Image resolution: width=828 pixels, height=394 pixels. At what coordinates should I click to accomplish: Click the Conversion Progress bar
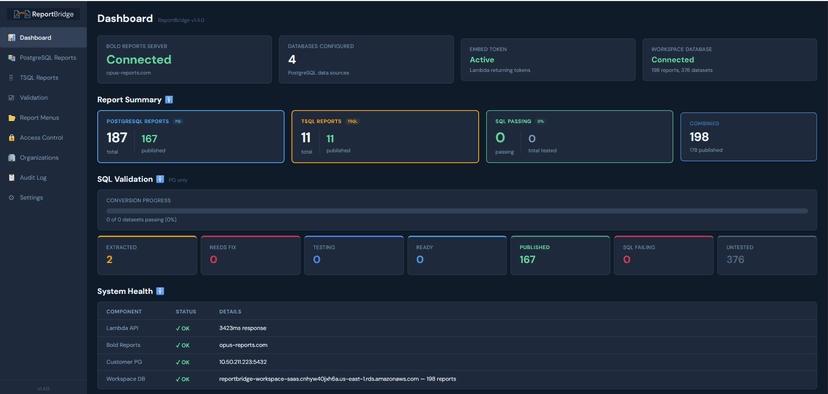pyautogui.click(x=457, y=211)
